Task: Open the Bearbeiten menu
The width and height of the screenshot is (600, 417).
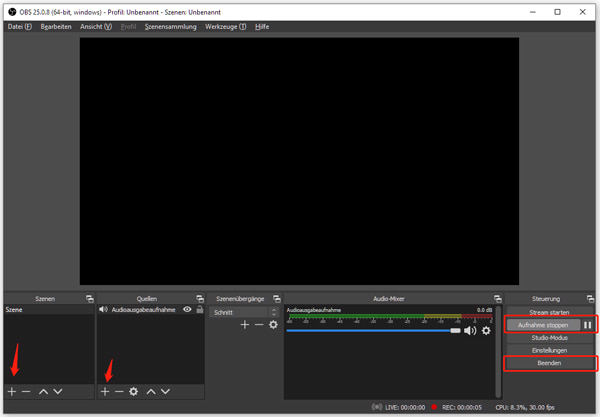Action: coord(56,27)
